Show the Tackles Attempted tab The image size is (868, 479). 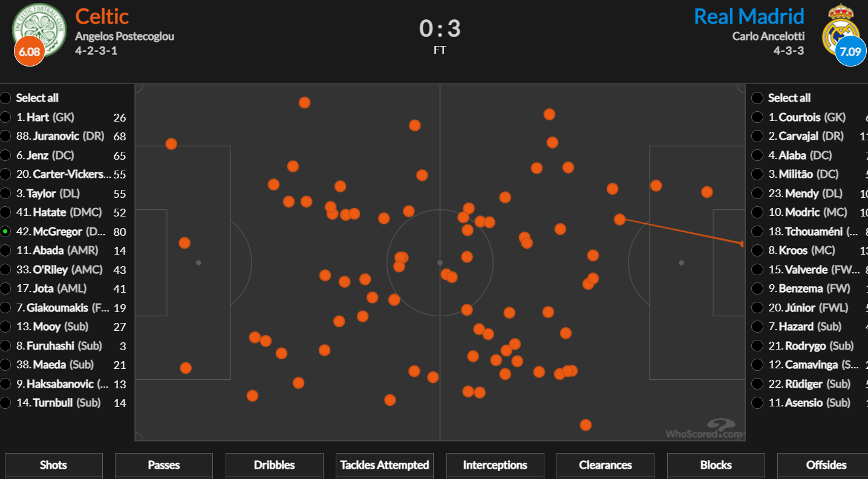385,466
